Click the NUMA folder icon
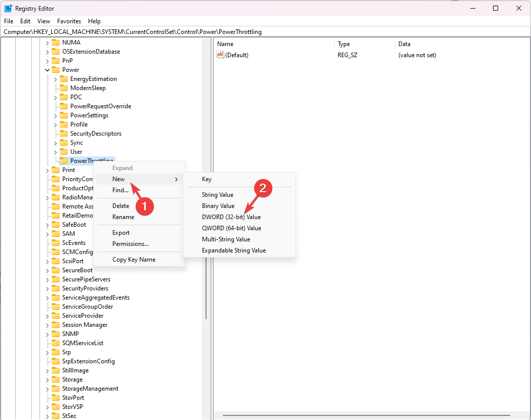 [55, 43]
